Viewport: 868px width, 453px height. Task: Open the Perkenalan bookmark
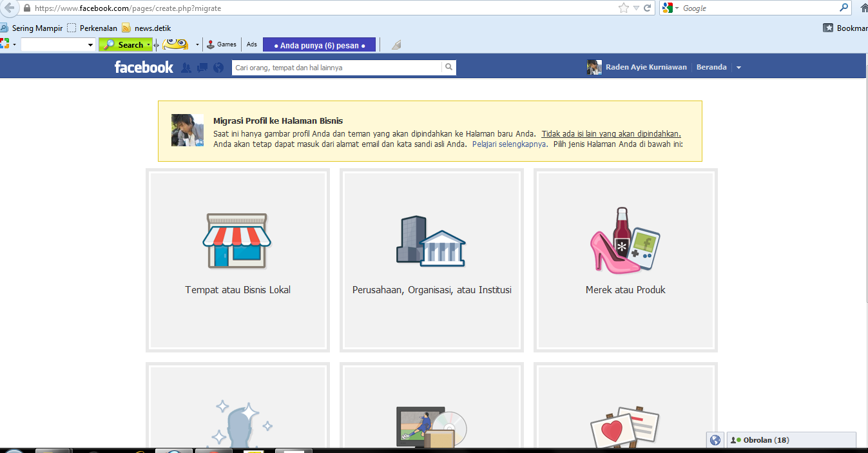point(92,28)
